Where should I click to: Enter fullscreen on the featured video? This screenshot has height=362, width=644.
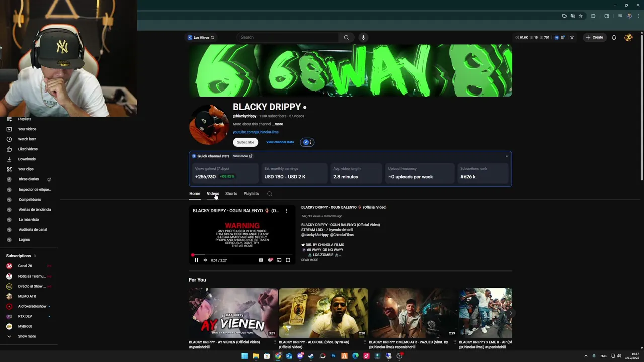point(288,260)
